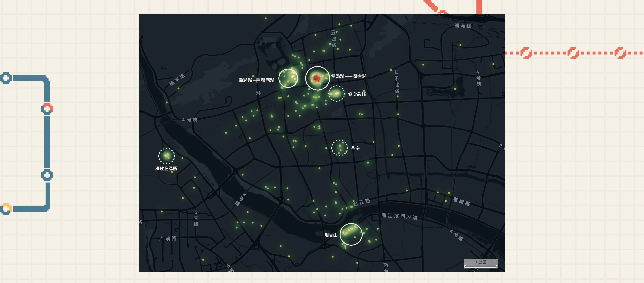Click the first red station on the dotted line
Viewport: 644px width, 283px height.
(x=526, y=53)
